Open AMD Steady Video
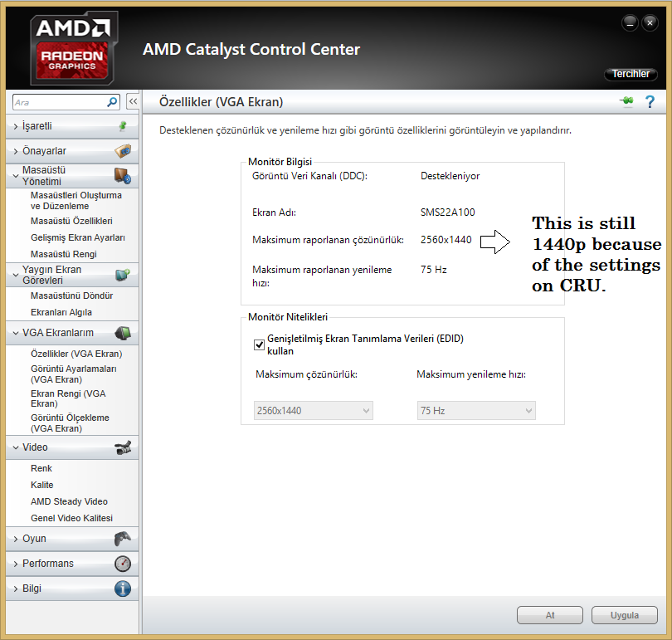This screenshot has height=640, width=672. (x=69, y=501)
